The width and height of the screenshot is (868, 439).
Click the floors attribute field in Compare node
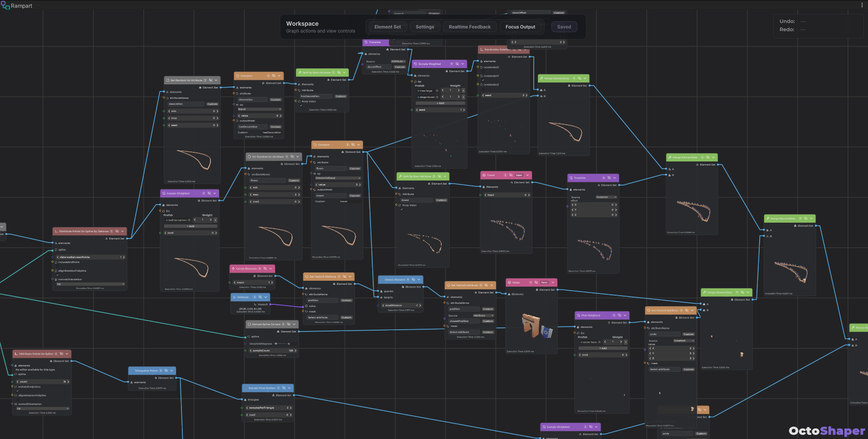pyautogui.click(x=331, y=168)
